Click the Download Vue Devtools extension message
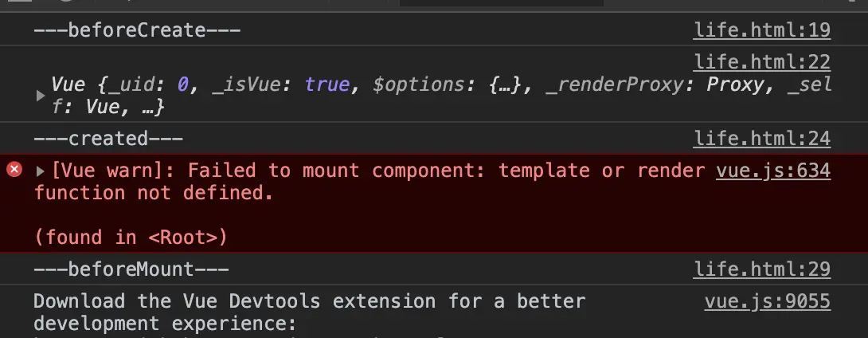 [x=309, y=301]
